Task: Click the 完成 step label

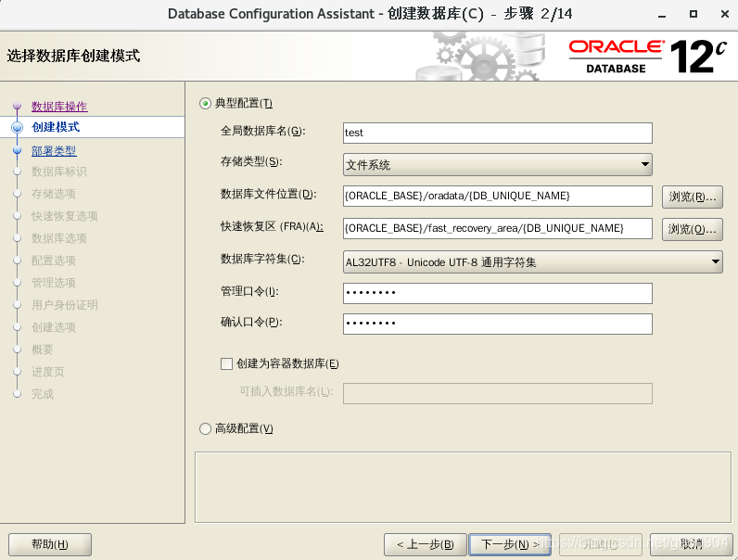Action: [43, 394]
